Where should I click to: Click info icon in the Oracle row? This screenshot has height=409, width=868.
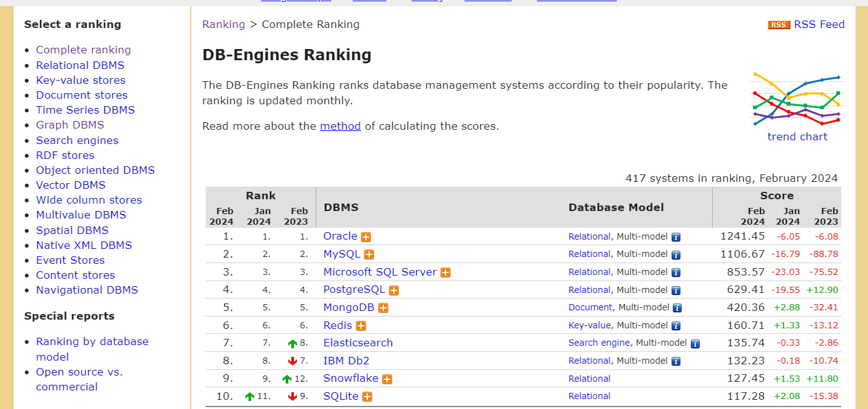click(676, 237)
